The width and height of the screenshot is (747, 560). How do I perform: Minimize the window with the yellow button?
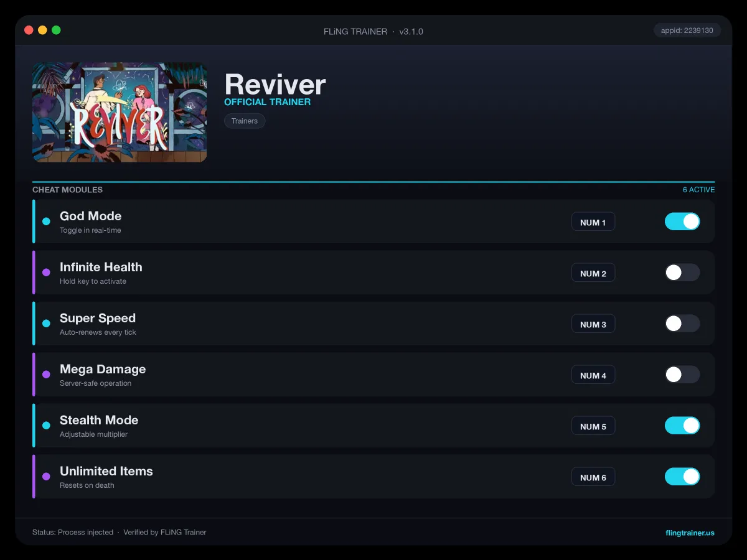click(42, 30)
